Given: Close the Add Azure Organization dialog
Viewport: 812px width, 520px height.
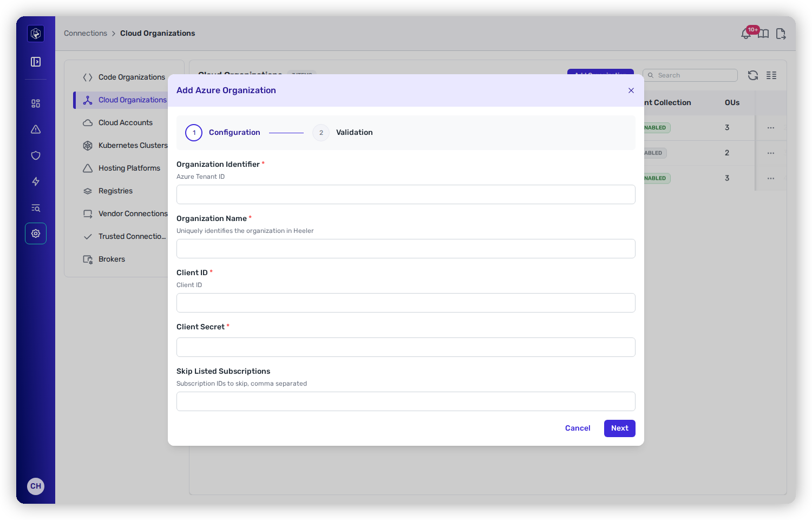Looking at the screenshot, I should pyautogui.click(x=631, y=90).
